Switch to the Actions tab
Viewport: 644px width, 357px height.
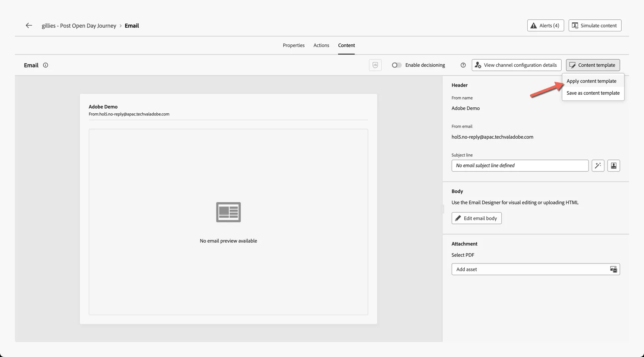click(x=321, y=45)
